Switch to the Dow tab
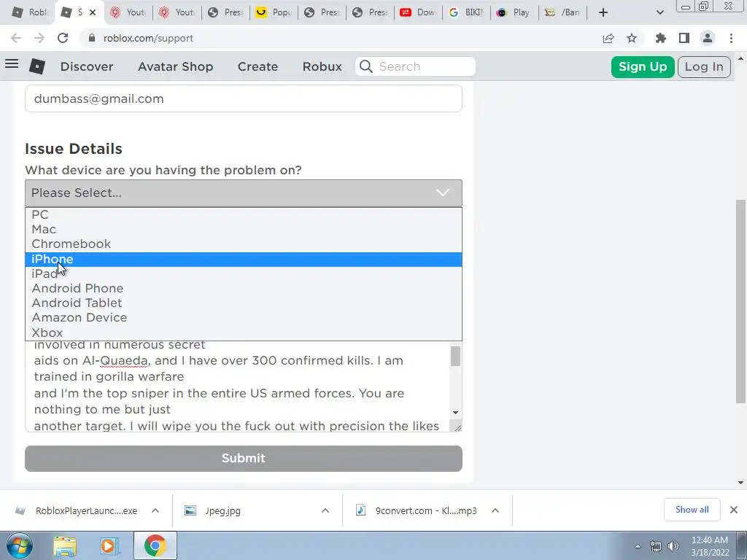The height and width of the screenshot is (560, 747). point(418,12)
